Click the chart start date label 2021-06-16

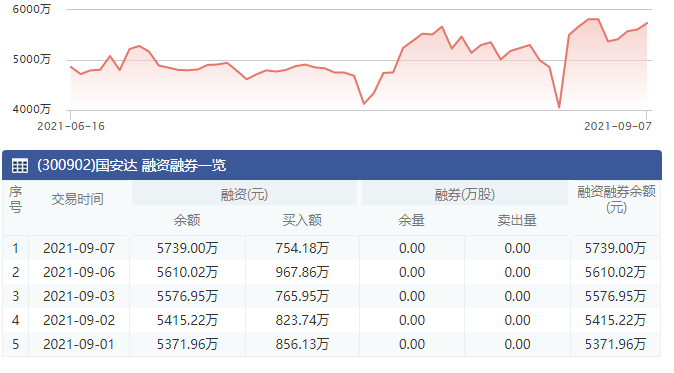pyautogui.click(x=71, y=126)
